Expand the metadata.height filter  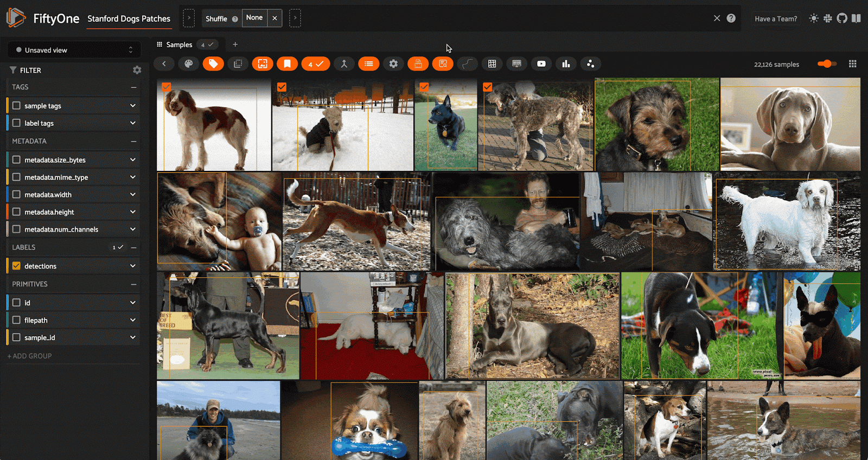point(132,212)
